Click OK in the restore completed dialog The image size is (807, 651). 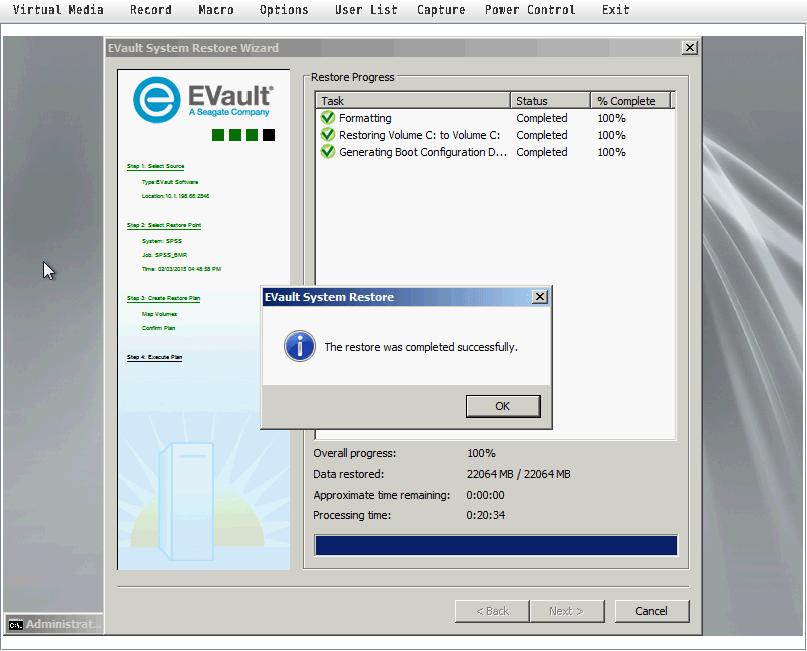coord(503,406)
